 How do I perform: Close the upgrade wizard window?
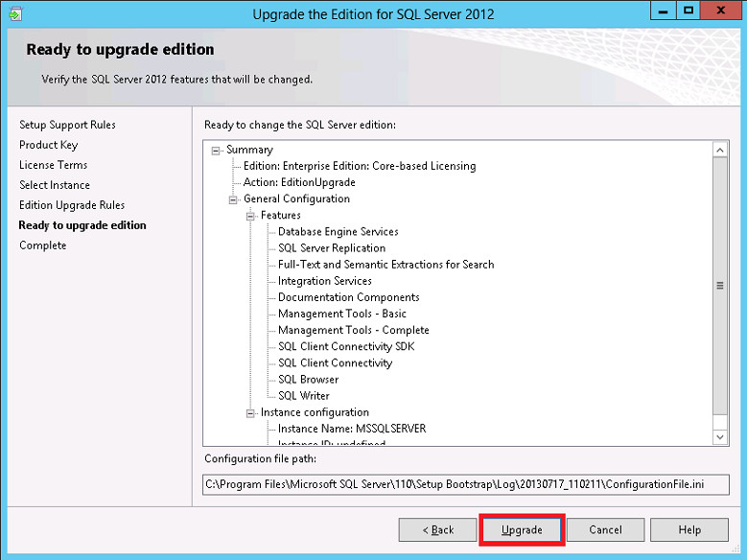click(x=721, y=11)
